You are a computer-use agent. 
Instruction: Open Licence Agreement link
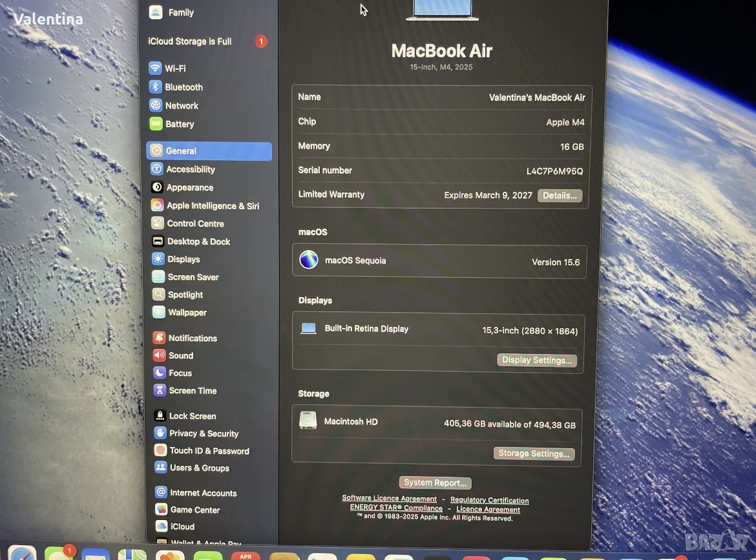pos(488,509)
